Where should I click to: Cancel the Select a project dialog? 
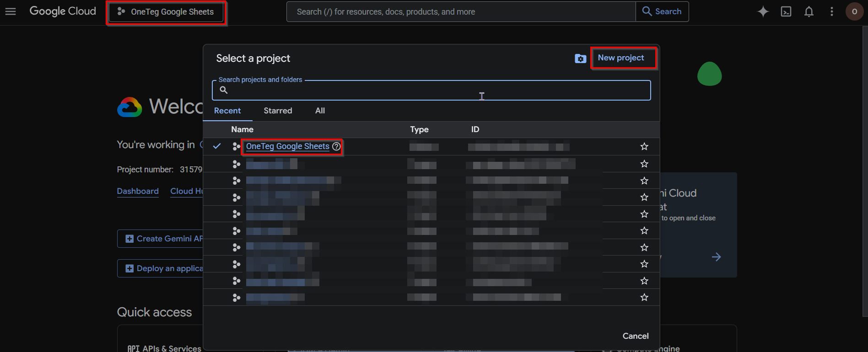[636, 336]
